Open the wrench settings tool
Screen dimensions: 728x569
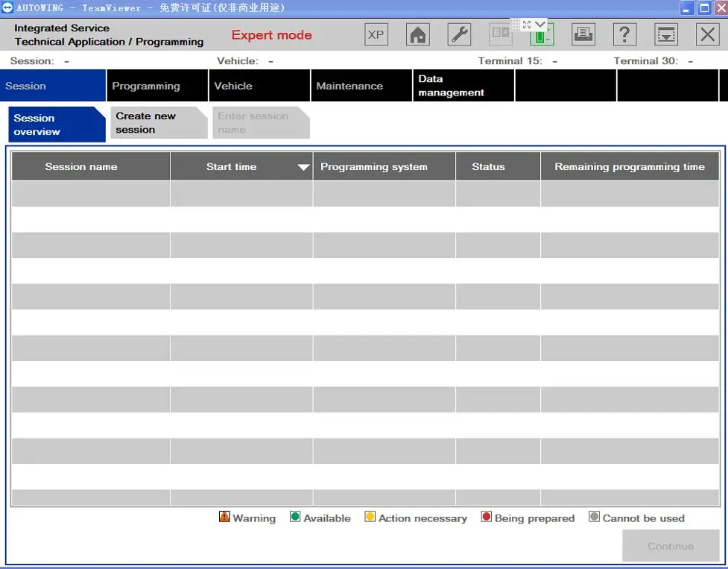(459, 34)
